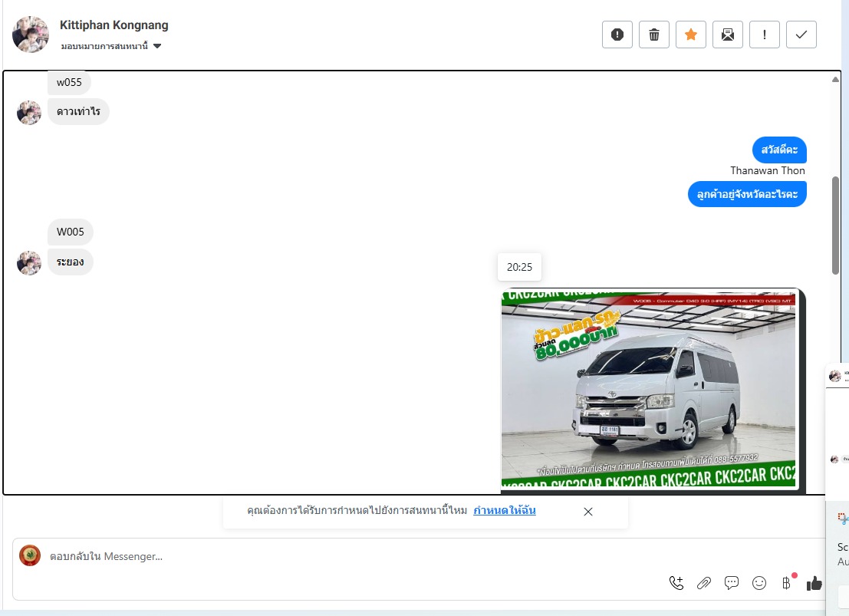
Task: Select the customer message ดาวเท่าไร
Action: 78,111
